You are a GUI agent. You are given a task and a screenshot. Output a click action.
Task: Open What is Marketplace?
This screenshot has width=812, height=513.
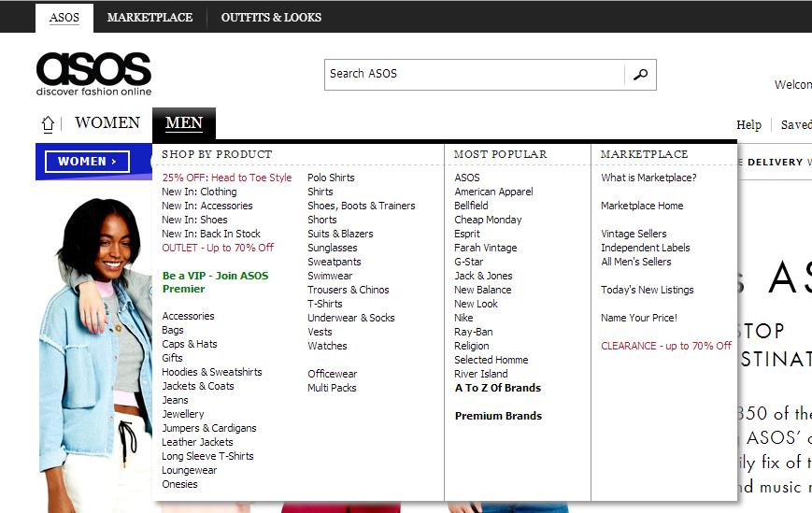(648, 178)
